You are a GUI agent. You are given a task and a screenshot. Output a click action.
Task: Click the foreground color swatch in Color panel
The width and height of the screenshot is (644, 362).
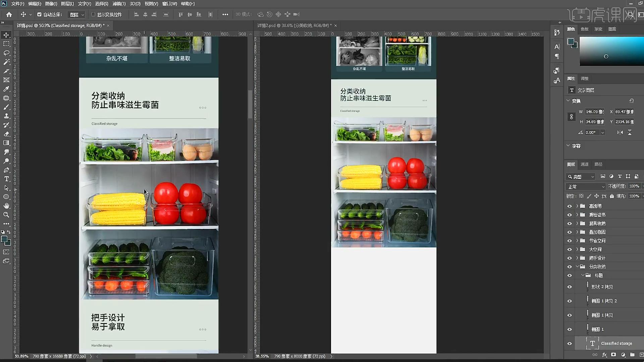point(571,42)
